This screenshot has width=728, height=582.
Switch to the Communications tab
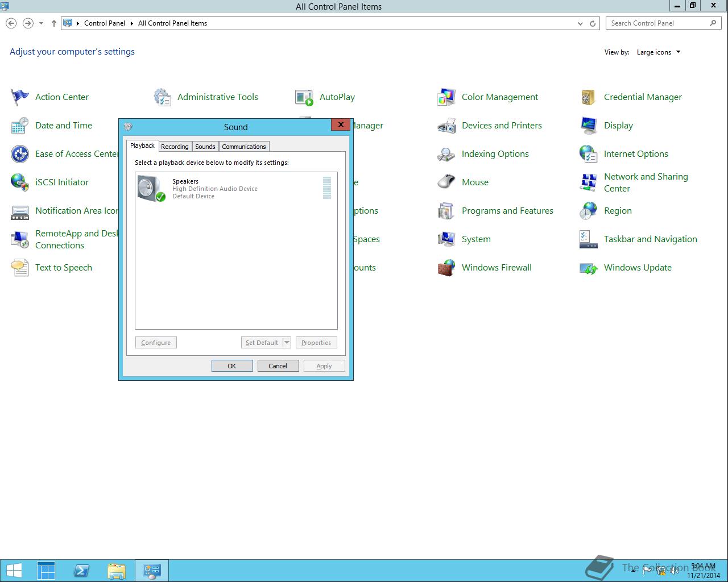(244, 147)
